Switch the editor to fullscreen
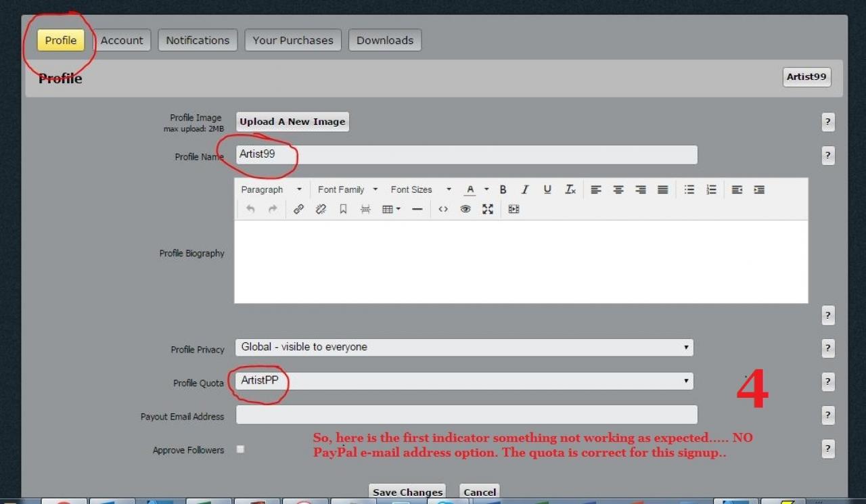Image resolution: width=866 pixels, height=504 pixels. (x=488, y=210)
